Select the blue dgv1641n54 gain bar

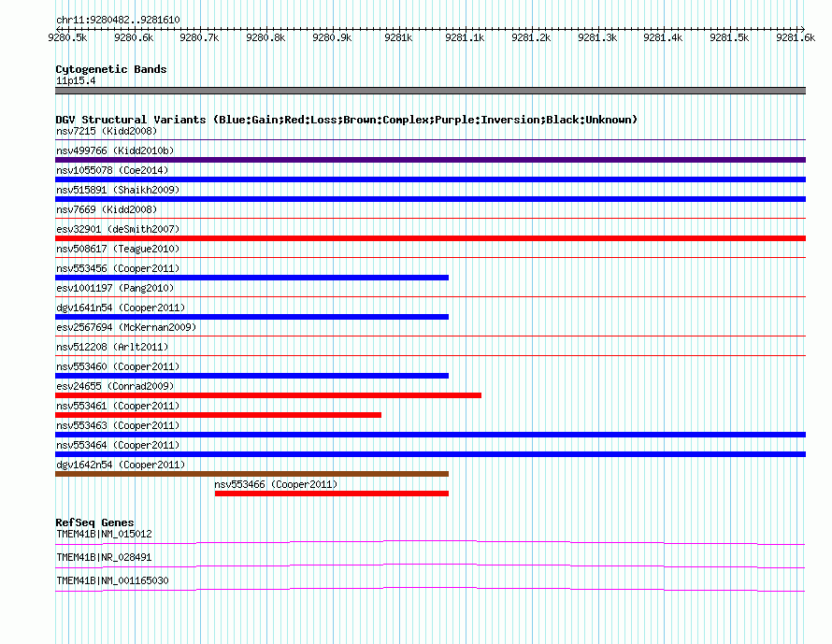tap(252, 317)
